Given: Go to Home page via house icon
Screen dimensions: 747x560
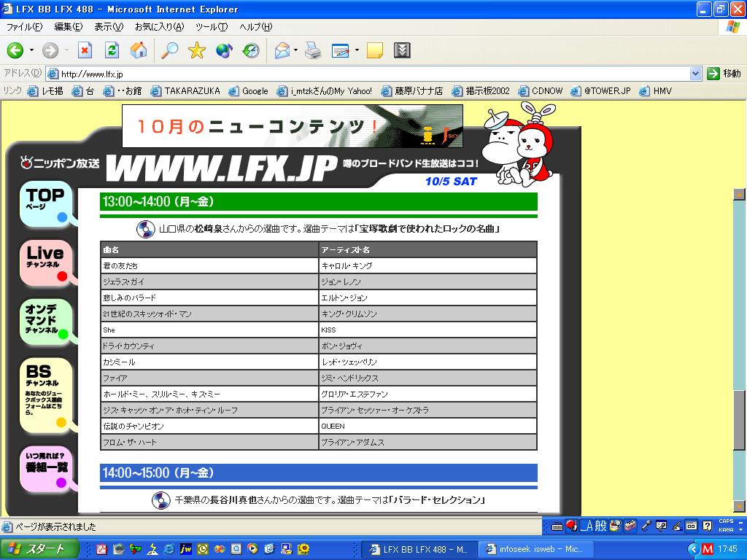Looking at the screenshot, I should coord(139,50).
